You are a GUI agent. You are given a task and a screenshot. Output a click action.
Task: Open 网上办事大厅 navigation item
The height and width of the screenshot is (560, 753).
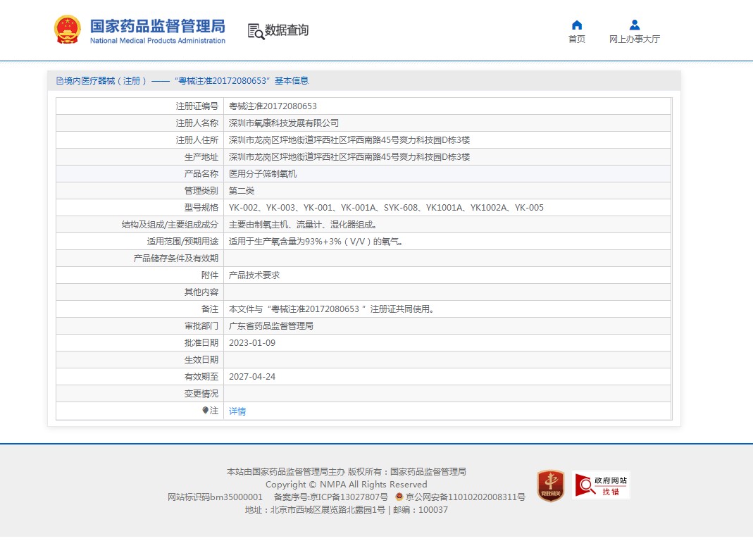(635, 39)
